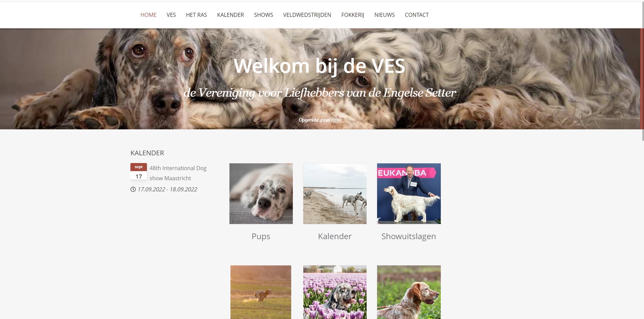Open the CONTACT page
The height and width of the screenshot is (319, 644).
[417, 15]
